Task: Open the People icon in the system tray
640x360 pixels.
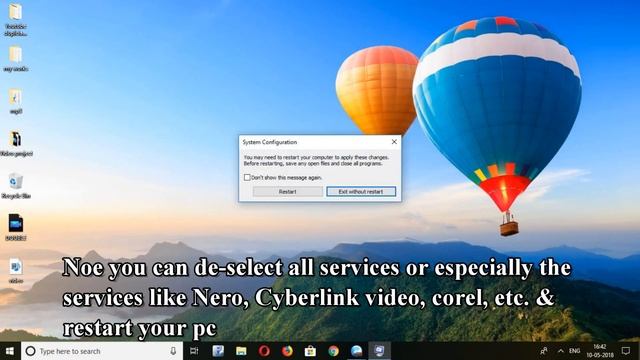Action: pos(544,351)
